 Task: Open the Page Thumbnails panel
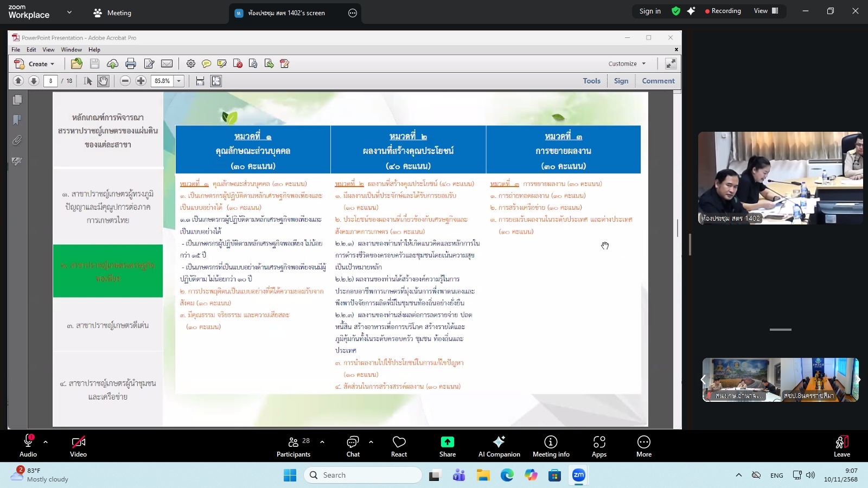pos(17,100)
